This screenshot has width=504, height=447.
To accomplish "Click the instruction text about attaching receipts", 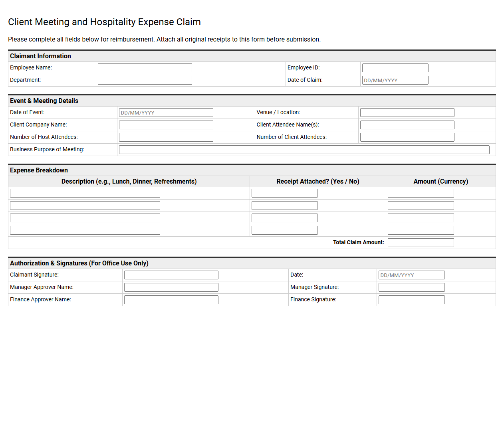I will [x=164, y=40].
